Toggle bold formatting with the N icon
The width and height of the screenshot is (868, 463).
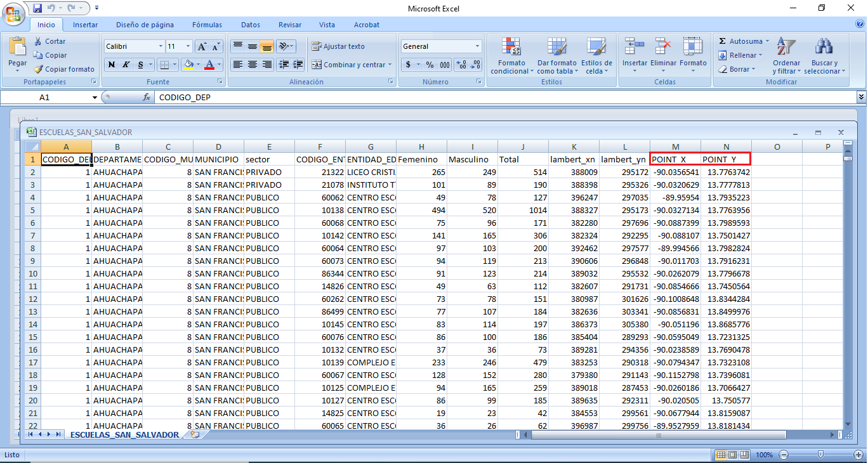[112, 65]
